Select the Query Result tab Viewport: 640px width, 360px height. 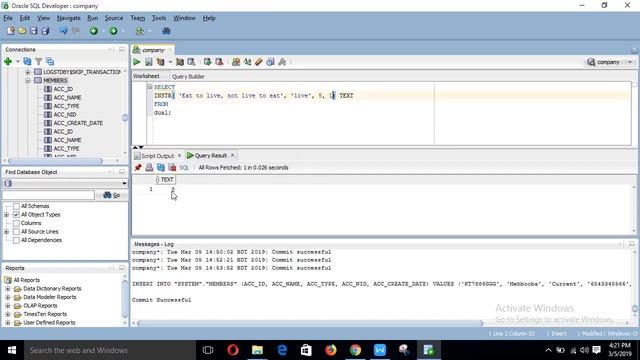[x=211, y=156]
